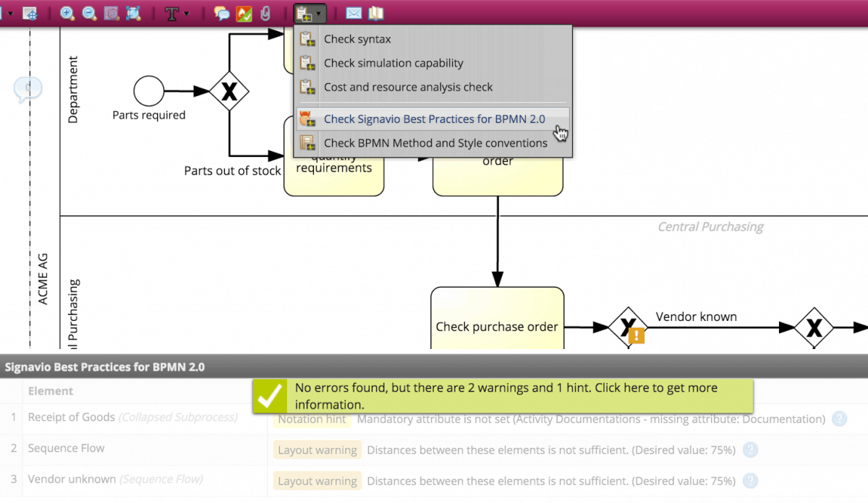
Task: Click the Layout warning badge for Vendor unknown
Action: (317, 481)
